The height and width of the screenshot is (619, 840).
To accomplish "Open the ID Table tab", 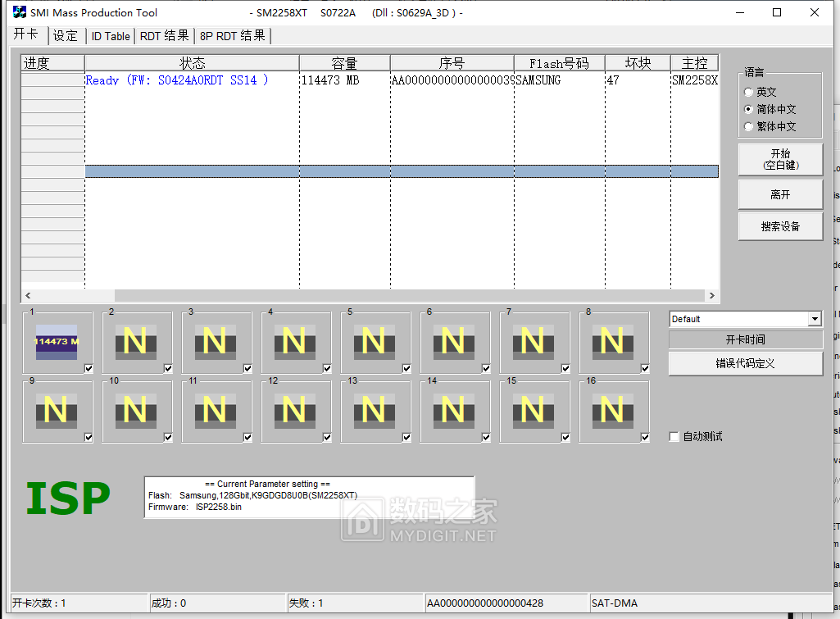I will [x=110, y=36].
